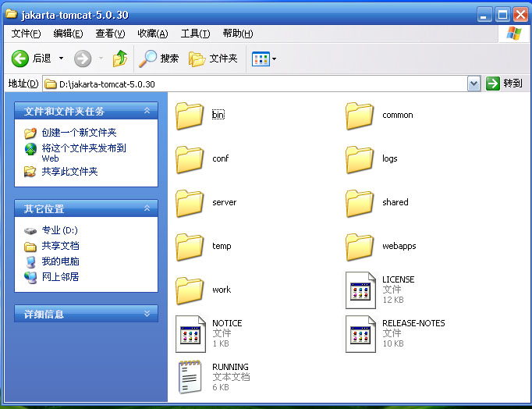Select the RELEASE-NOTES file icon
The height and width of the screenshot is (409, 532).
(x=360, y=334)
